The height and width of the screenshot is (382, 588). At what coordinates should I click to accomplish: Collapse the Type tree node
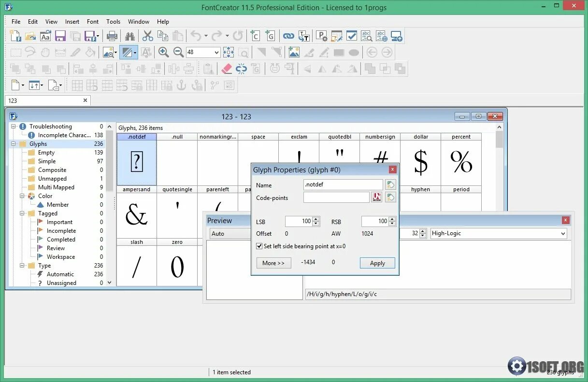[22, 266]
